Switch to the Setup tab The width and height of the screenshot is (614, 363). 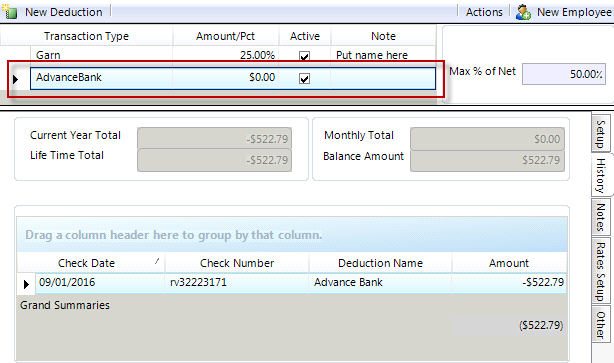click(x=600, y=134)
